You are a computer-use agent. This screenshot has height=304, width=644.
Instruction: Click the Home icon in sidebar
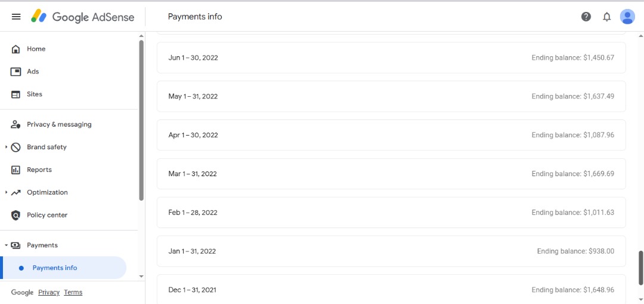click(x=16, y=49)
